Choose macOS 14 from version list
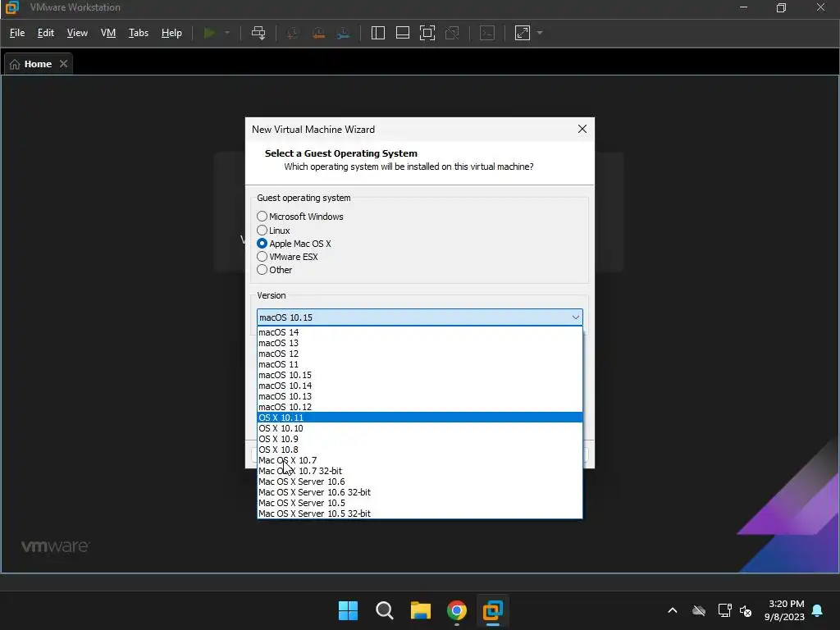This screenshot has height=630, width=840. tap(419, 332)
